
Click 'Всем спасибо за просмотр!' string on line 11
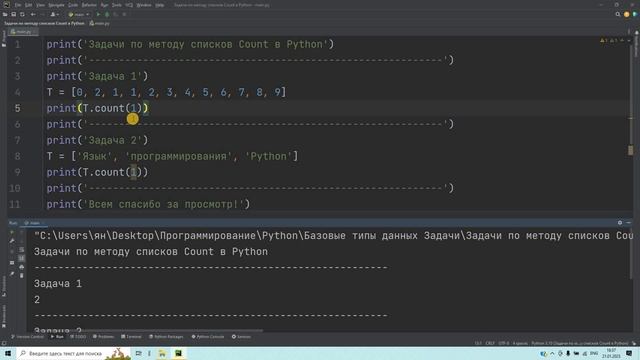point(166,204)
